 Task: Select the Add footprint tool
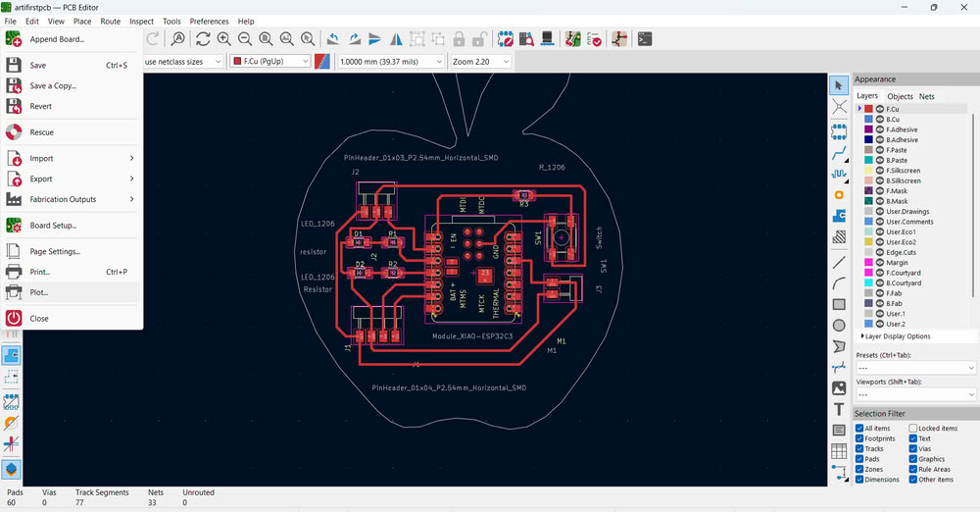pyautogui.click(x=839, y=131)
